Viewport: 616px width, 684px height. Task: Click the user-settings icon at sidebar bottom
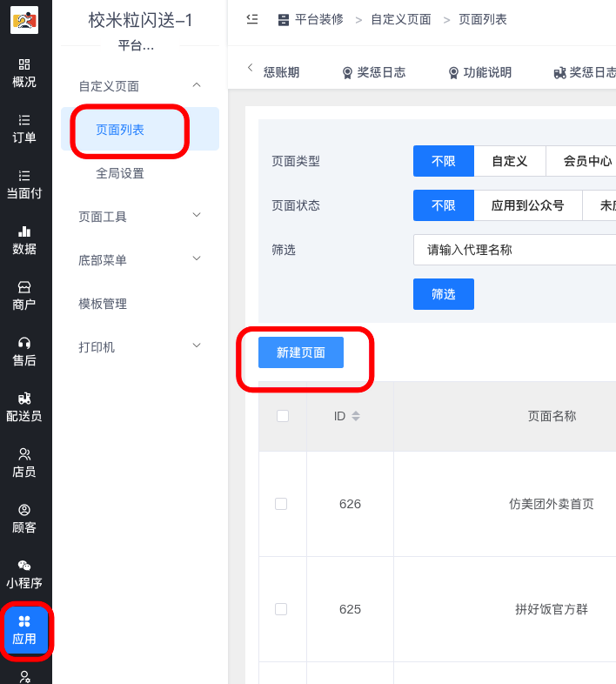click(x=24, y=676)
